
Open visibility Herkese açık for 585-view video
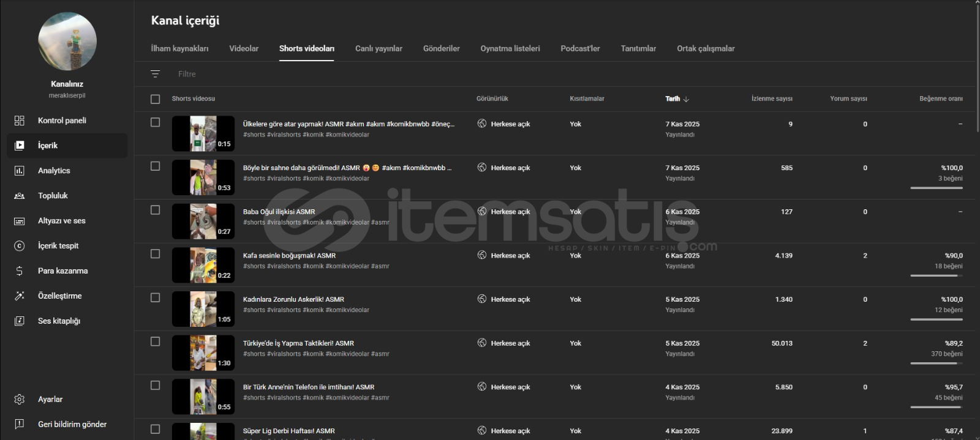tap(510, 168)
